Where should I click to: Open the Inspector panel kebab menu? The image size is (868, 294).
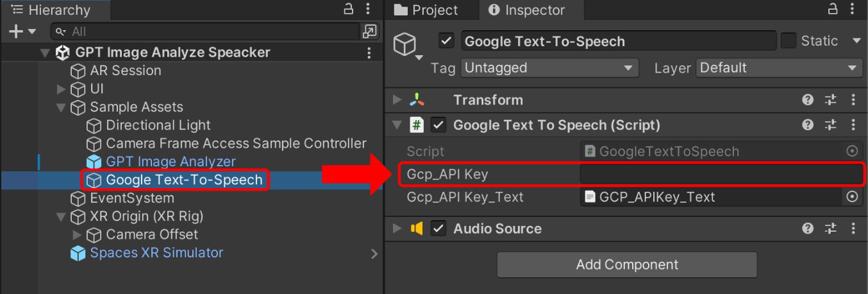tap(852, 9)
